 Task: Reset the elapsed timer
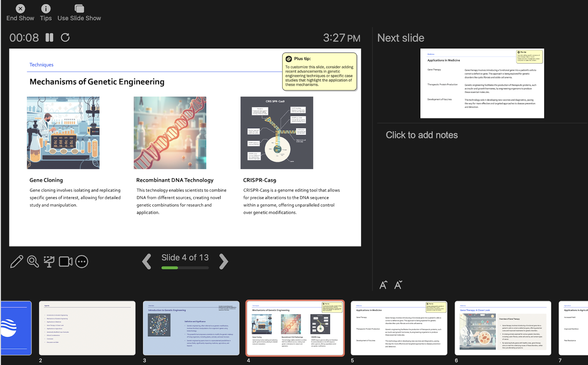coord(65,37)
